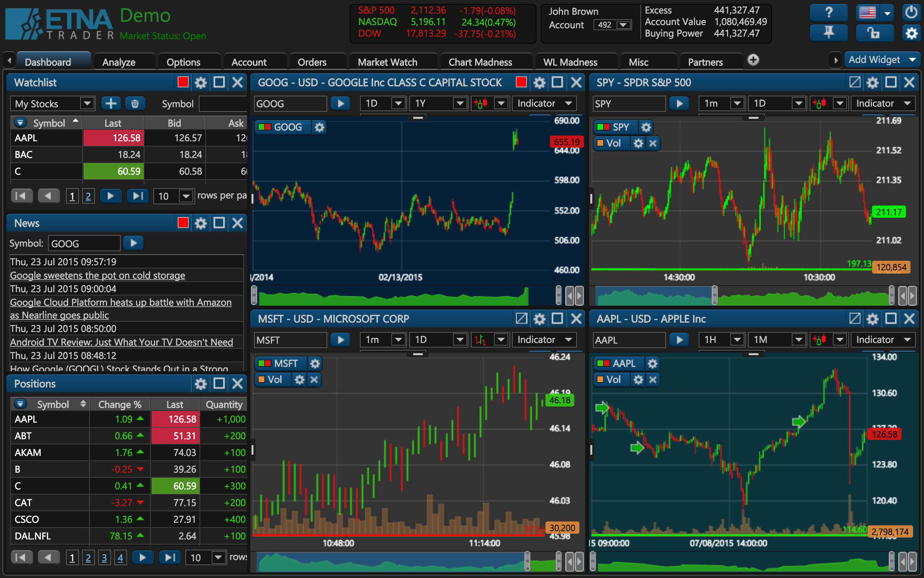Submit GOOG news symbol with arrow button
This screenshot has height=578, width=924.
(x=133, y=243)
